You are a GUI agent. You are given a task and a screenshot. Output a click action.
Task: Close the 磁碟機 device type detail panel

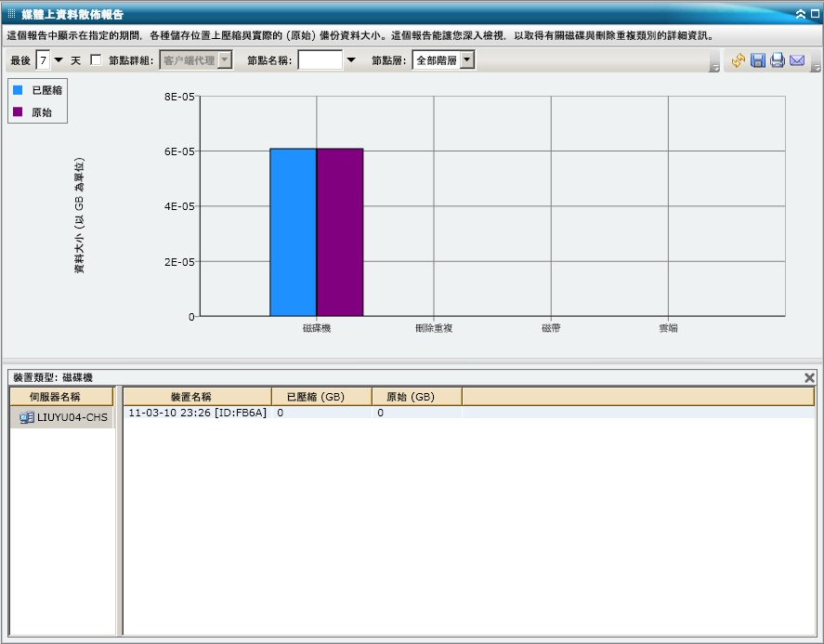[809, 377]
